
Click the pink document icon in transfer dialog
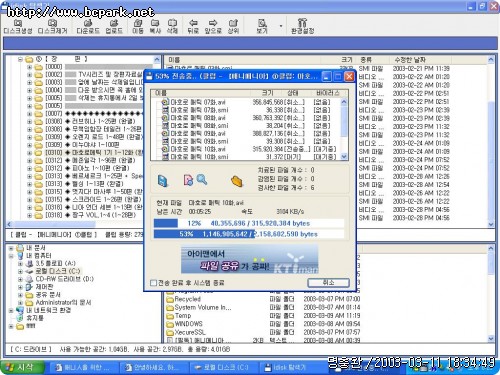click(188, 180)
